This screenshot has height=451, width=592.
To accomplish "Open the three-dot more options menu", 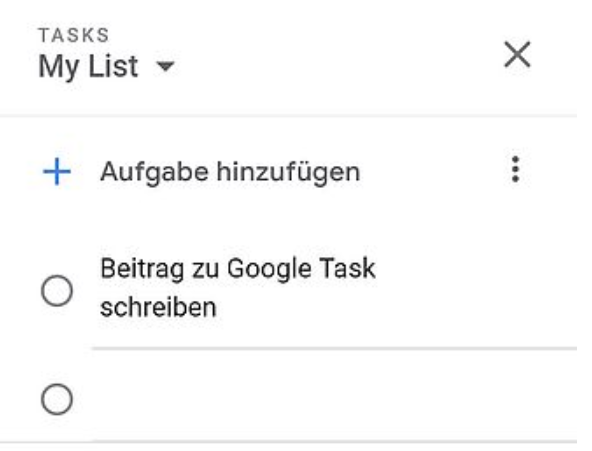I will [515, 170].
